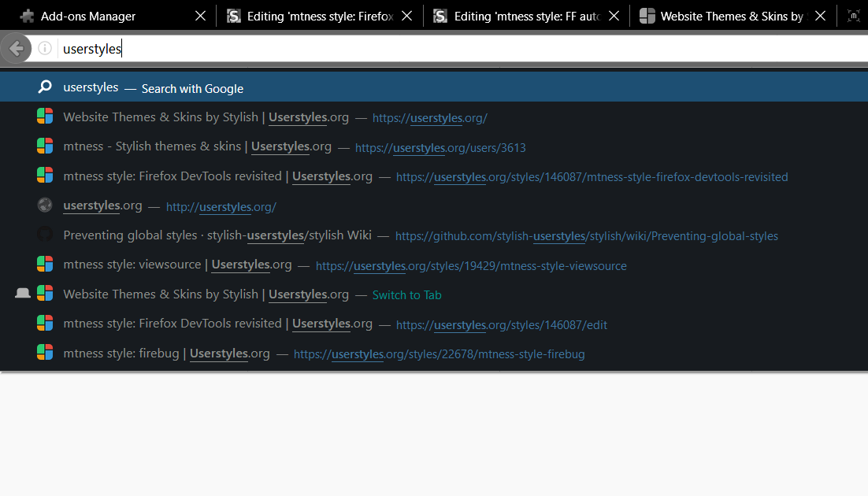Open the site info icon in URL bar
Image resolution: width=868 pixels, height=496 pixels.
pos(45,49)
